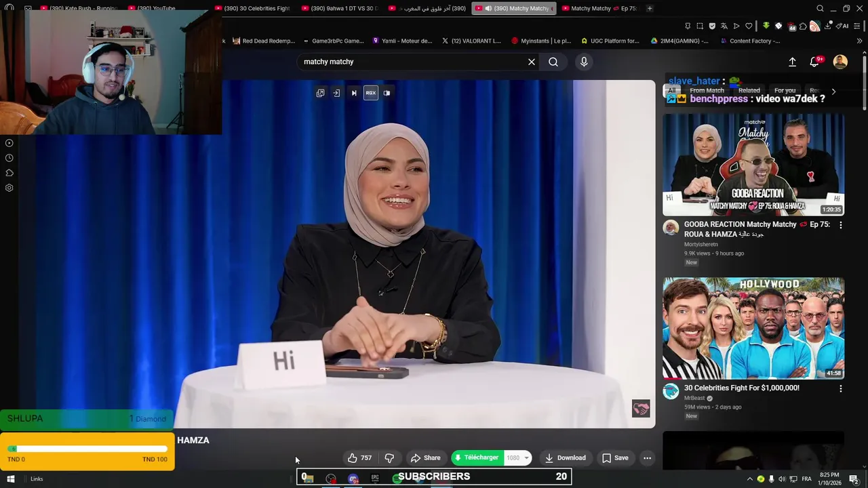Open 30 Celebrities Fight For $1,000,000 title
868x488 pixels.
741,388
